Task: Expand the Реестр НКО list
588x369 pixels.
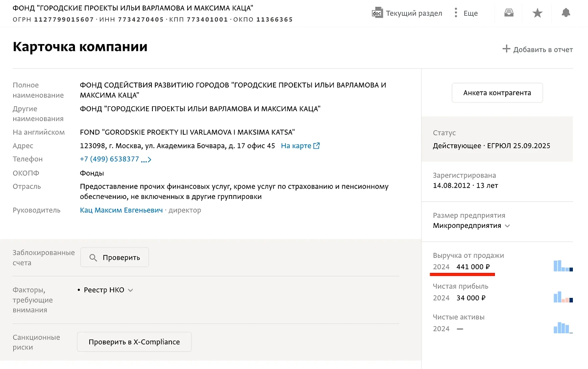Action: (130, 290)
